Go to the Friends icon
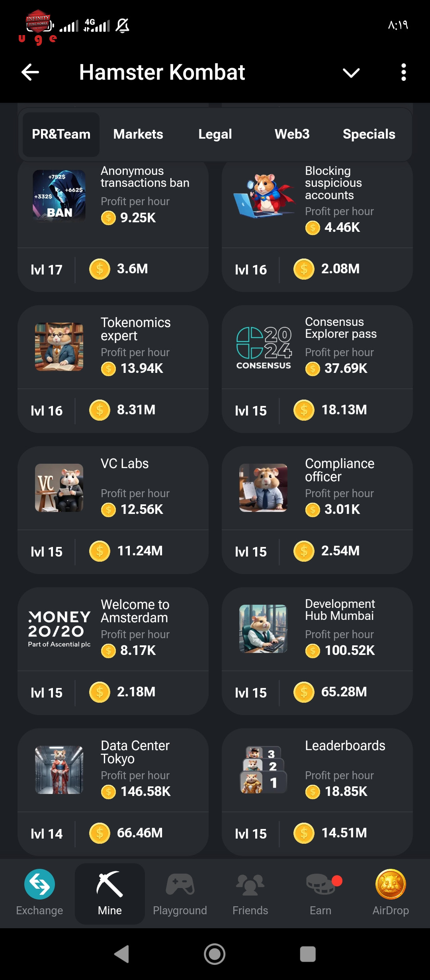Screen dimensions: 430x980 coord(250,884)
